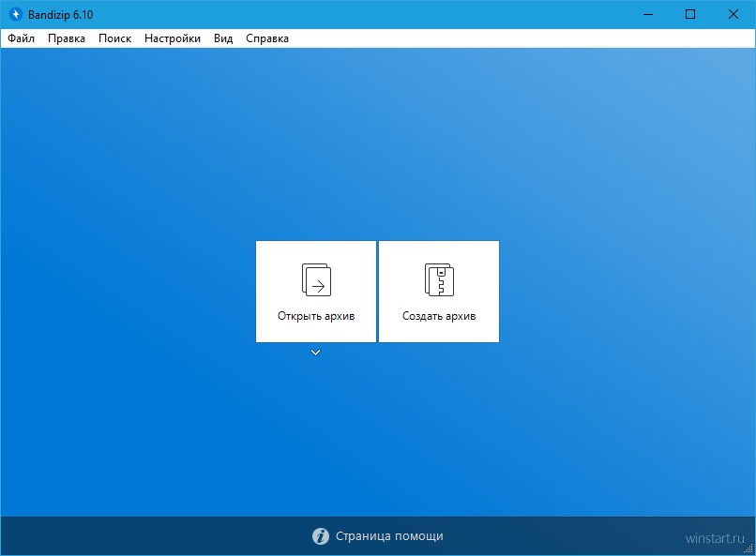Open the Правка menu

(67, 38)
